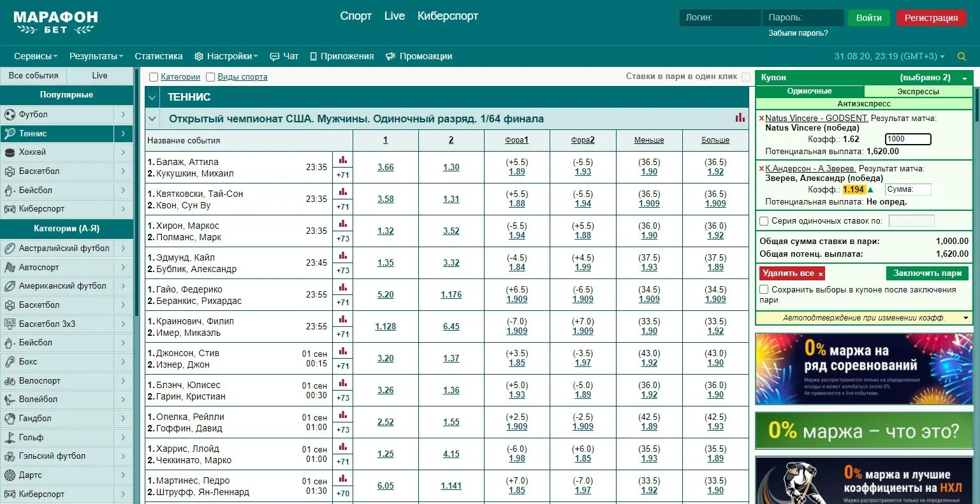
Task: Toggle the 'Ставки в пари в один клик' checkbox
Action: pos(746,76)
